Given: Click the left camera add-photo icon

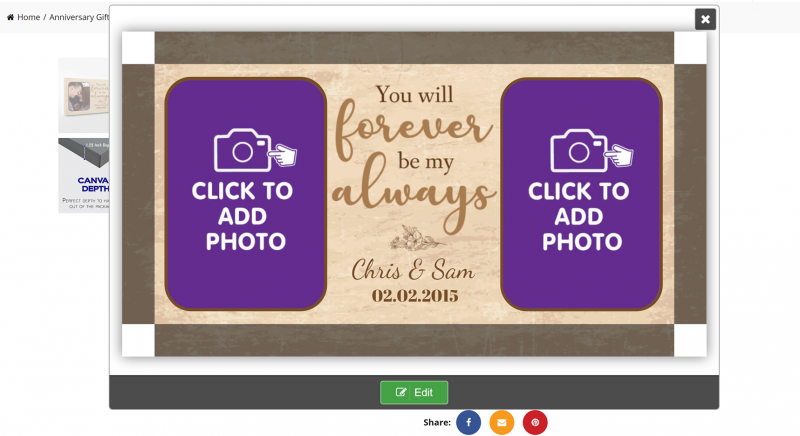Looking at the screenshot, I should pos(255,150).
